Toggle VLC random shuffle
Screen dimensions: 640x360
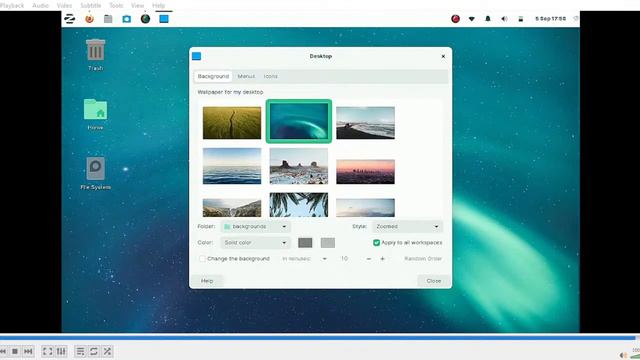coord(107,351)
